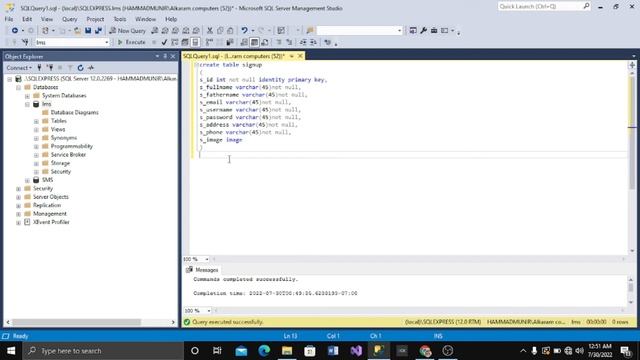This screenshot has height=360, width=640.
Task: Expand the Server Objects folder
Action: point(18,197)
